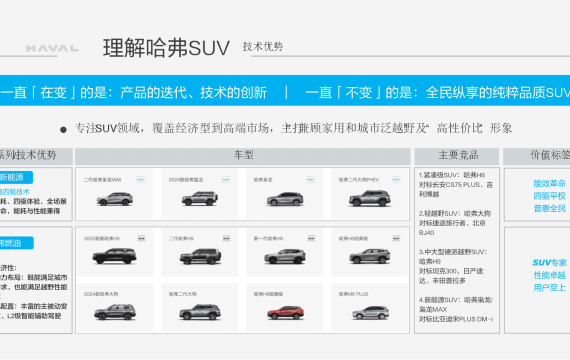Select the line 对标捷途旅行者、北京
Image resolution: width=570 pixels, height=360 pixels.
452,223
